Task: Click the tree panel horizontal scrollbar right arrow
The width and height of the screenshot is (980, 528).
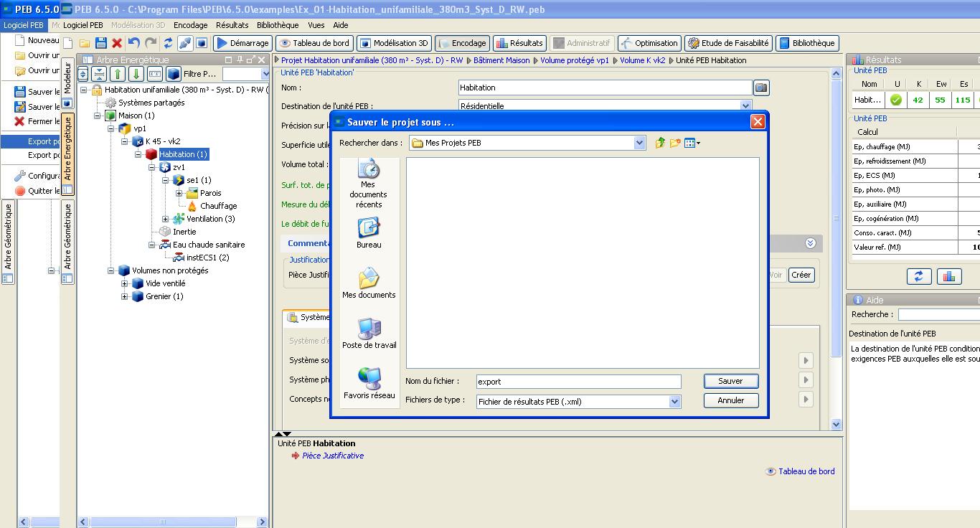Action: pyautogui.click(x=262, y=522)
